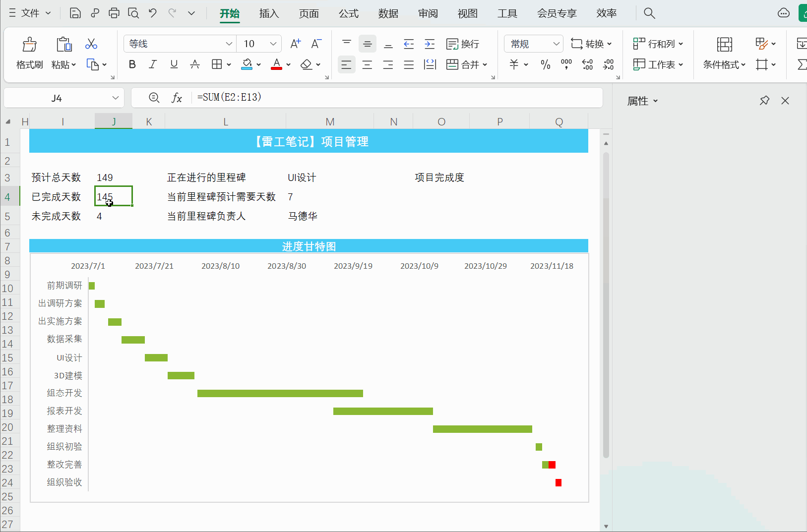Open the 工作表 Worksheet menu

coord(658,64)
